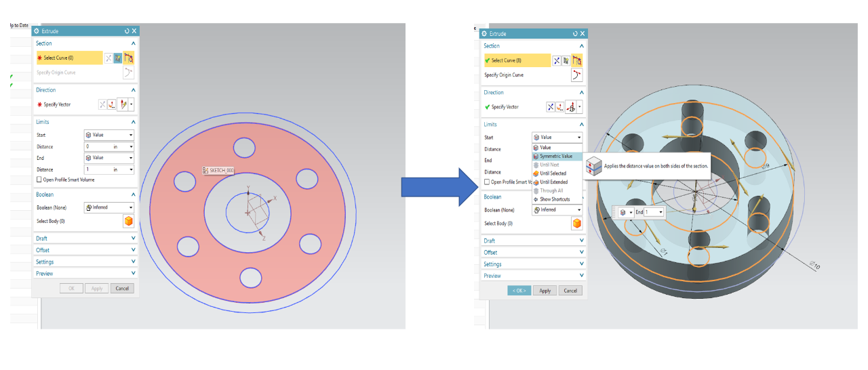Image resolution: width=868 pixels, height=370 pixels.
Task: Click OK in the right Extrude dialog
Action: pyautogui.click(x=519, y=291)
